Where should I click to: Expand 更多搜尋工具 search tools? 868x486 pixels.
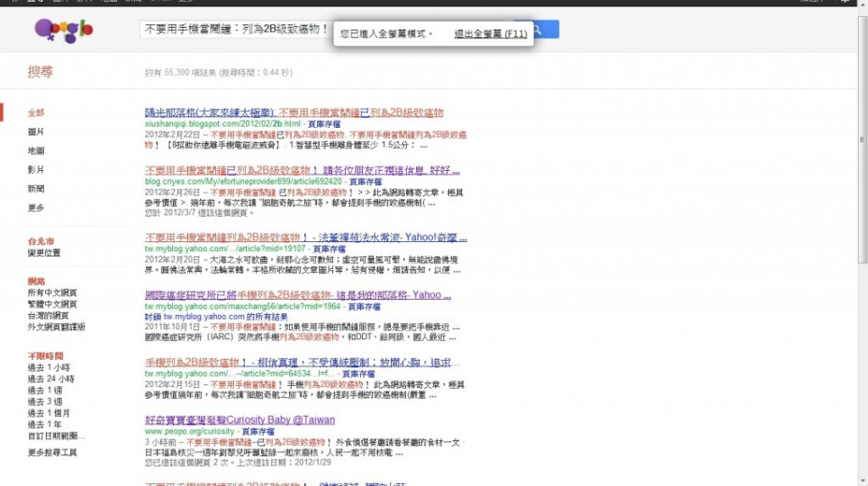[52, 453]
